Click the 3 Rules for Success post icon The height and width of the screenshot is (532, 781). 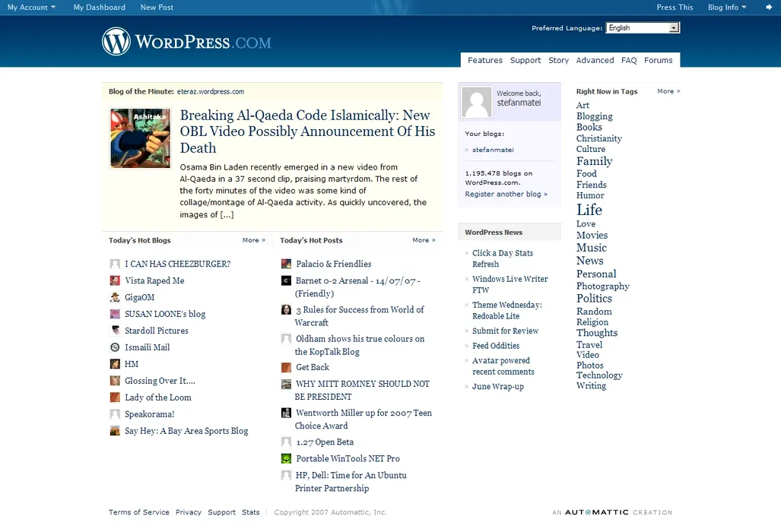click(x=287, y=309)
